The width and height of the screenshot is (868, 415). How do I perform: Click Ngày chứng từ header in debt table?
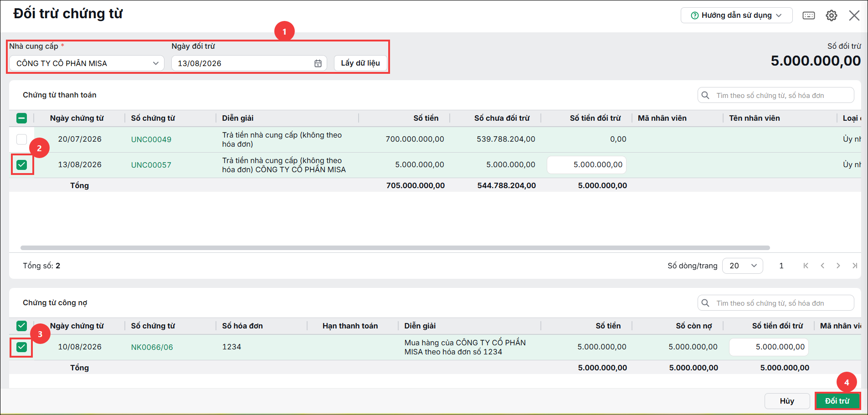[77, 326]
